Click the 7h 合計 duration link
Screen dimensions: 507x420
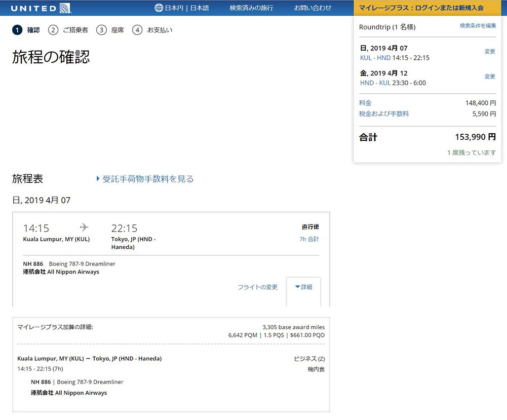coord(309,239)
